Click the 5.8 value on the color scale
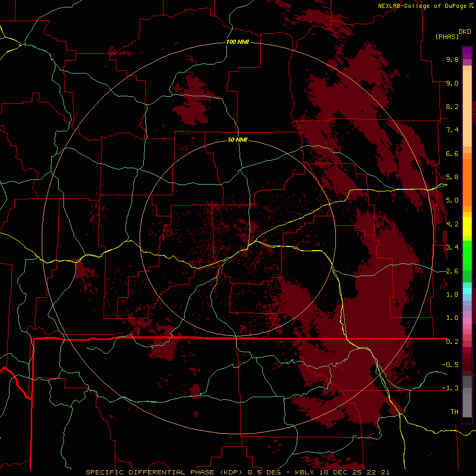 (452, 177)
